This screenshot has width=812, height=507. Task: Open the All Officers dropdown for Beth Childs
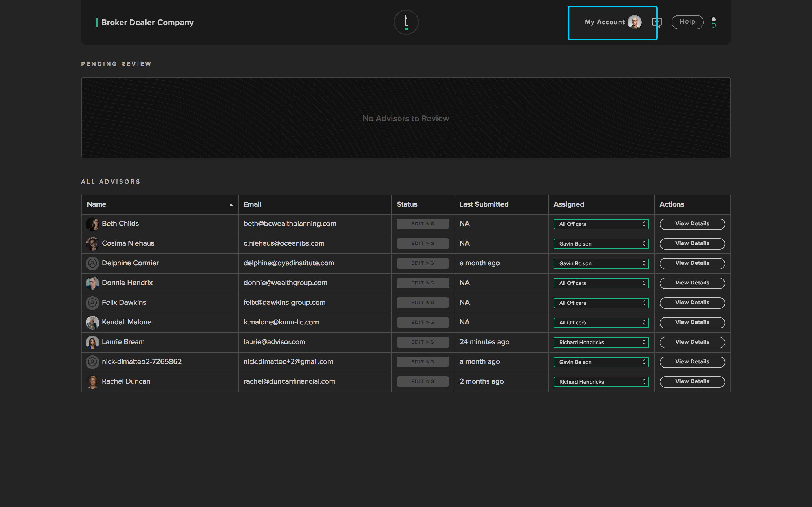(x=601, y=224)
